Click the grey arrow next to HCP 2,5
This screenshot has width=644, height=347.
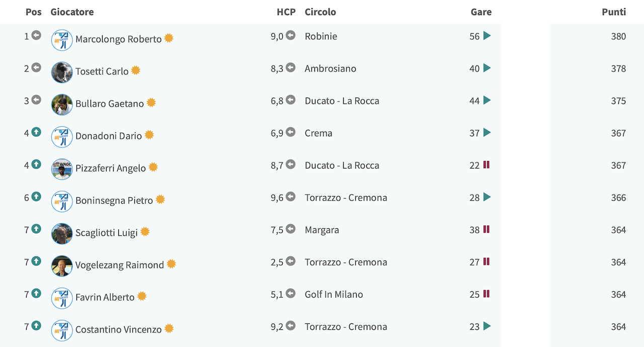tap(291, 261)
